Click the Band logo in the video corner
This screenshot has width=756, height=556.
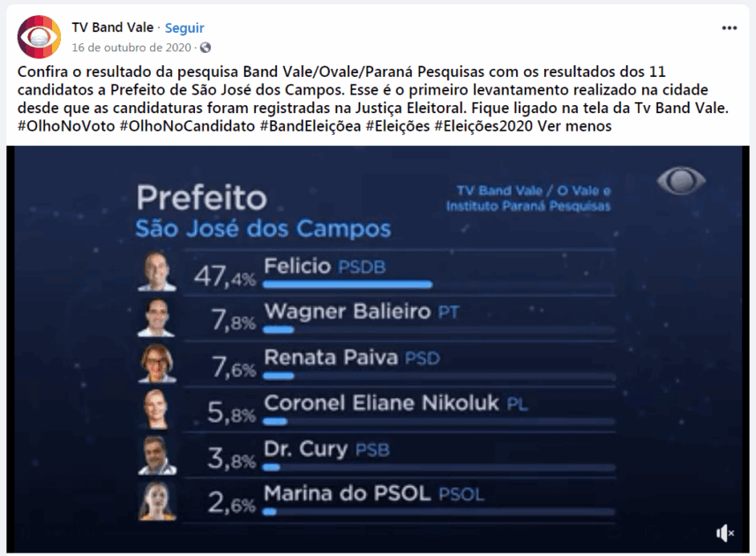[681, 180]
